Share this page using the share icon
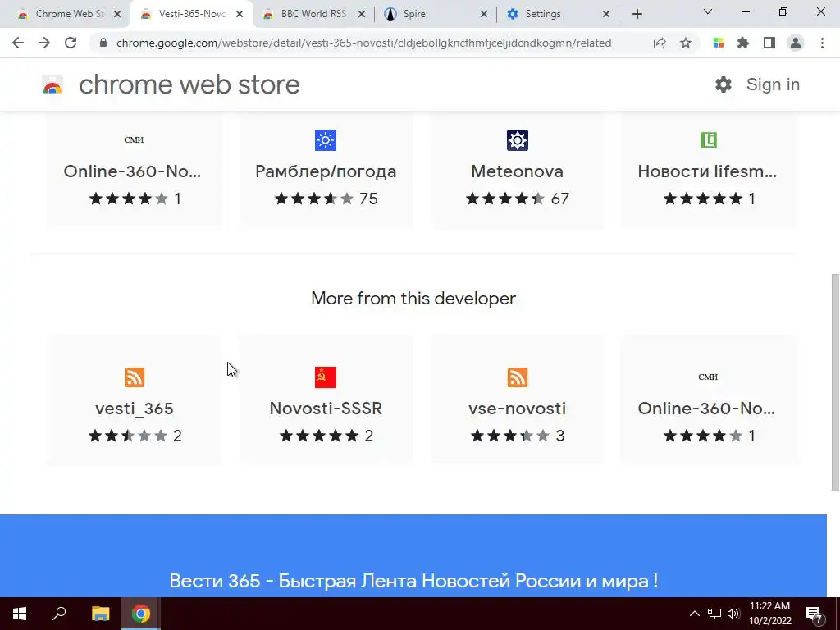 pyautogui.click(x=659, y=43)
